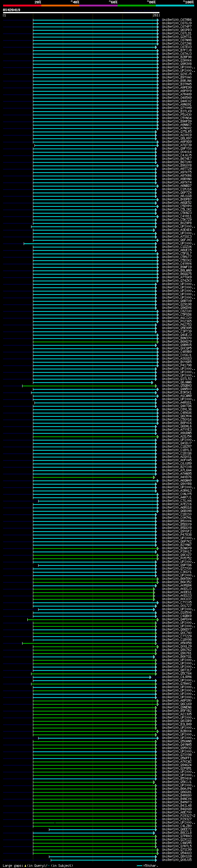Select hit label UniRef100_C6JUM9
197x868 pixels.
177,464
